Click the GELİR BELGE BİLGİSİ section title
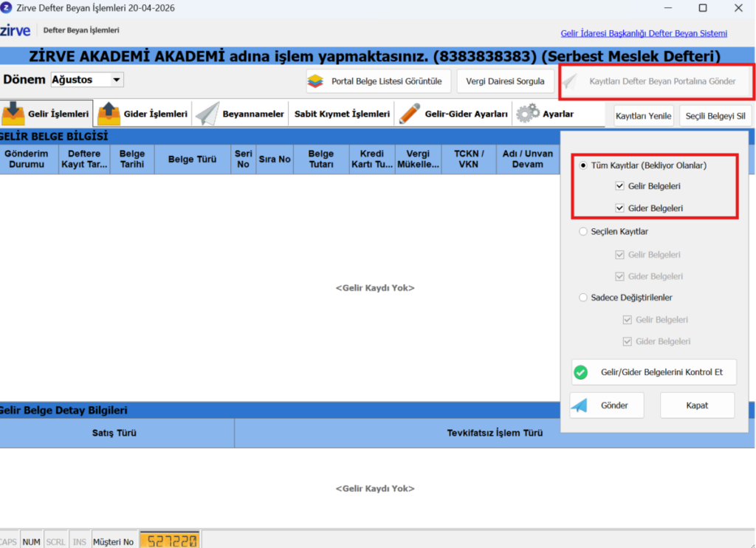The width and height of the screenshot is (756, 548). point(54,137)
